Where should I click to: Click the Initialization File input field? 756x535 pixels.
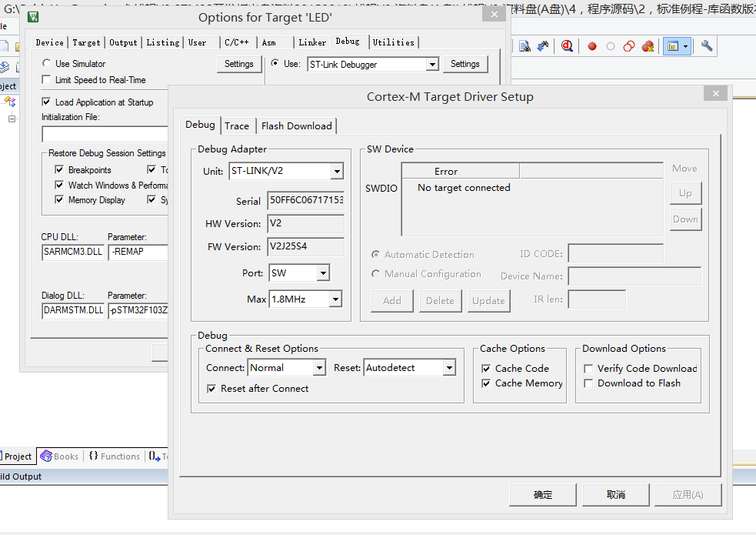(105, 134)
